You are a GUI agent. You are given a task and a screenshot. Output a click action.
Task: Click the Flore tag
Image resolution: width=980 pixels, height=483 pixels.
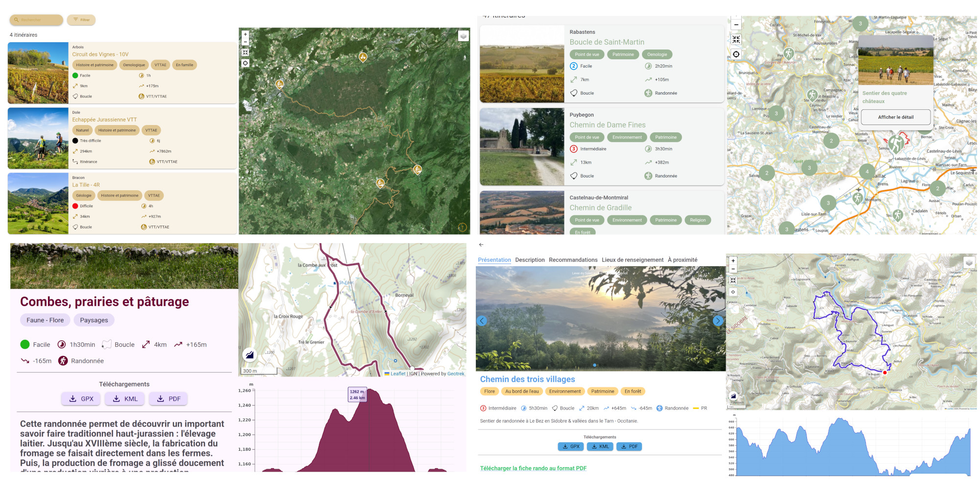(x=490, y=391)
